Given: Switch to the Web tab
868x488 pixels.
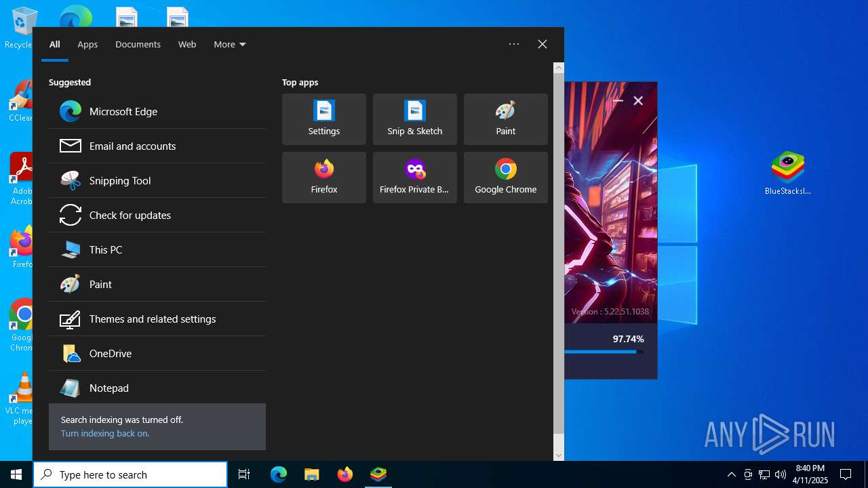Looking at the screenshot, I should click(187, 44).
